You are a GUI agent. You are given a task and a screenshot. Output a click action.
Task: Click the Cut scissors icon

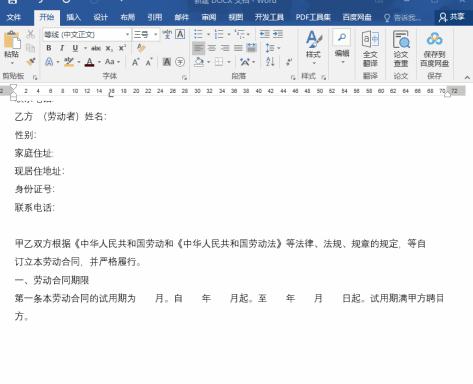click(30, 34)
